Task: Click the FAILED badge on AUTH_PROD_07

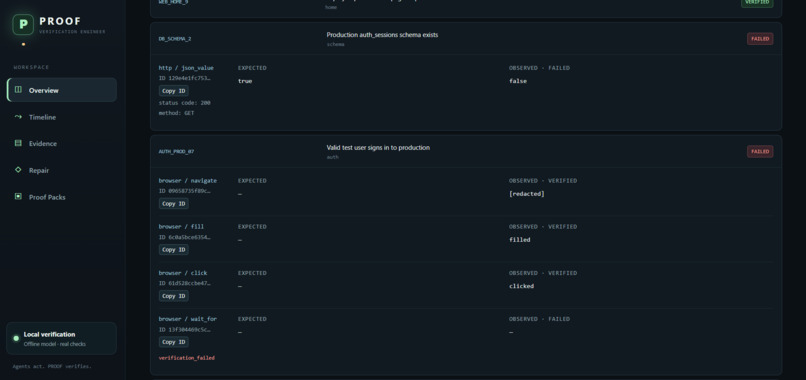Action: (760, 152)
